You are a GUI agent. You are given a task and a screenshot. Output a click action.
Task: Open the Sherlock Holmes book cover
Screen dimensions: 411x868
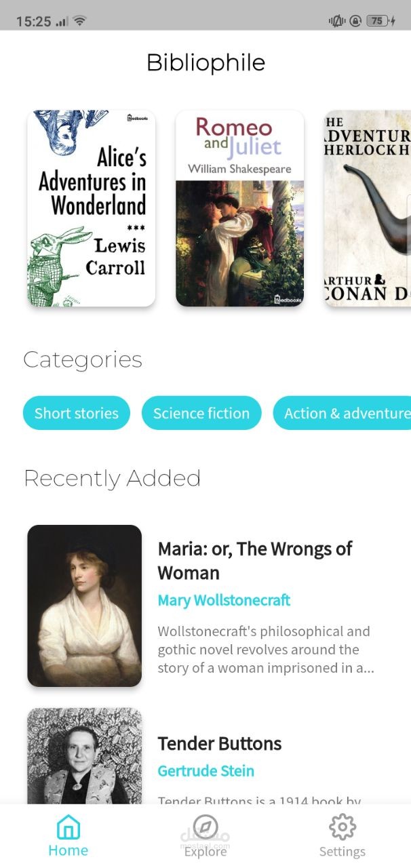pyautogui.click(x=368, y=208)
